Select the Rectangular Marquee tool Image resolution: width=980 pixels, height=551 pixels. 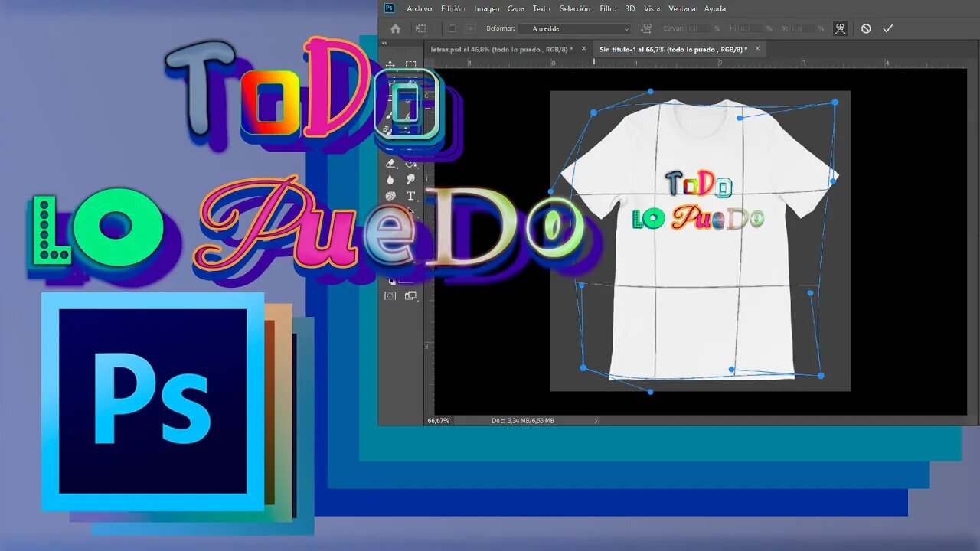coord(410,65)
